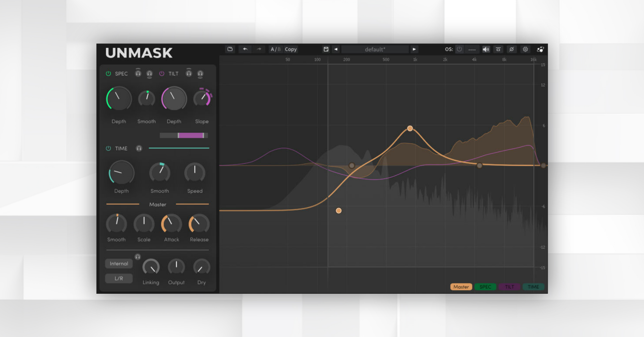Open the default* preset name dropdown
The height and width of the screenshot is (337, 644).
click(x=375, y=49)
